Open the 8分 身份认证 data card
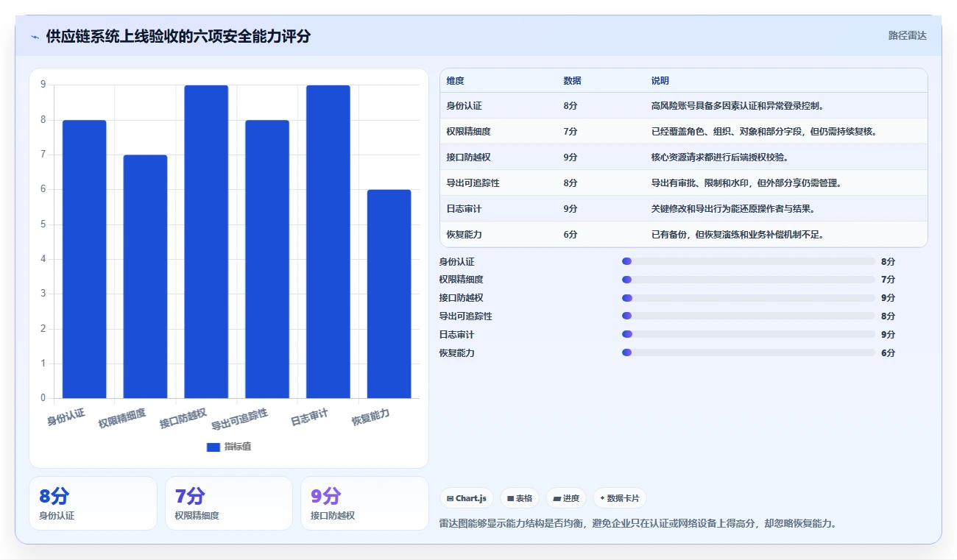 (93, 503)
